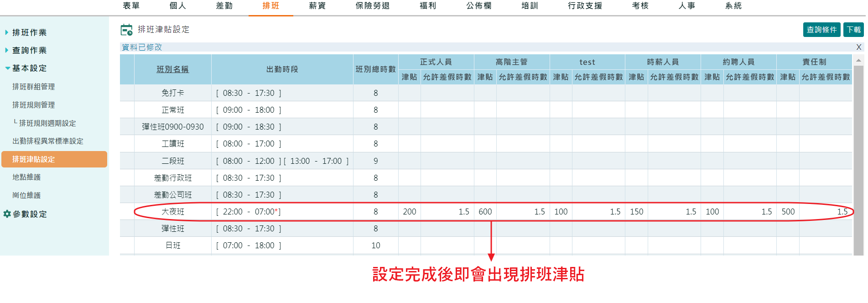Click the 二段班 second period 13:00 - 17:00
868x303 pixels.
[x=316, y=161]
